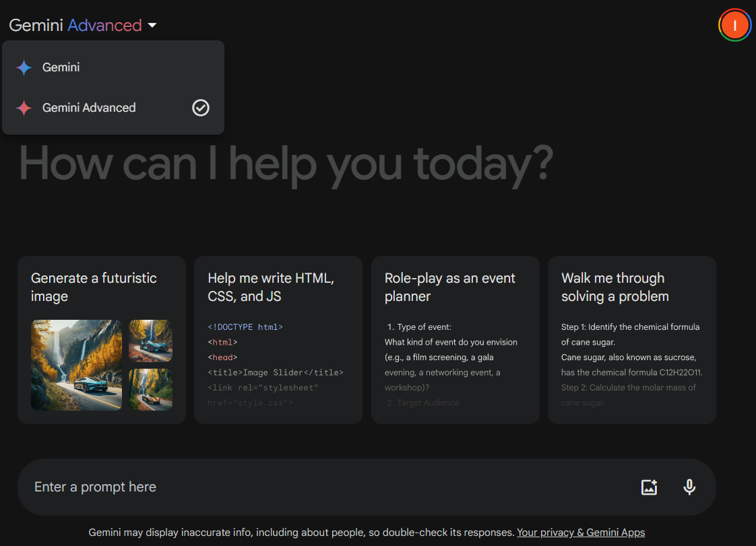Click the link rel="stylesheet" code line
The image size is (756, 546).
point(263,388)
